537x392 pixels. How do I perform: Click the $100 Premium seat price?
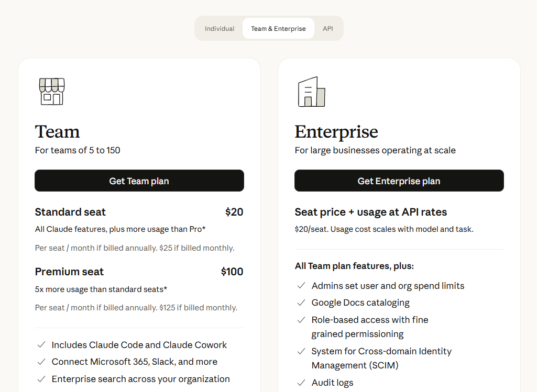pos(232,272)
